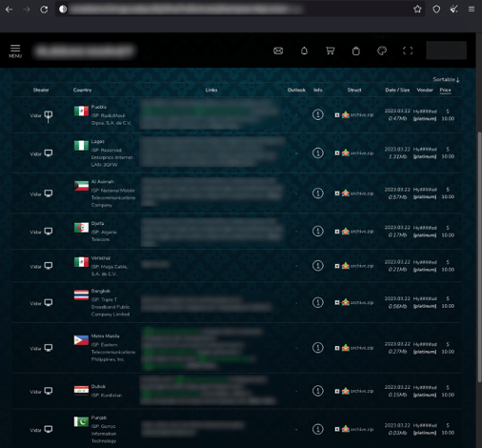Expand the archive.zip structure in the Metro Manila row
Viewport: 482px width, 448px height.
tap(337, 348)
